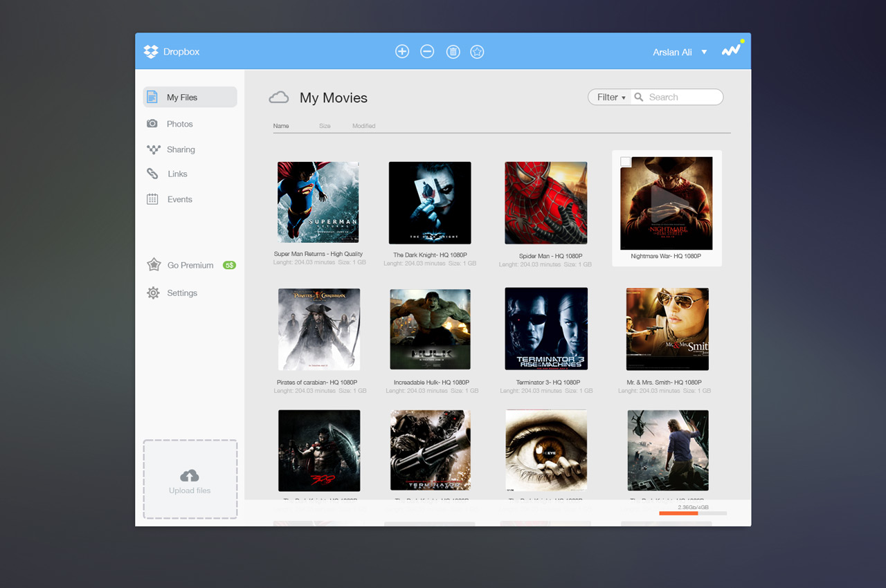Click the cloud icon beside My Movies

[279, 98]
